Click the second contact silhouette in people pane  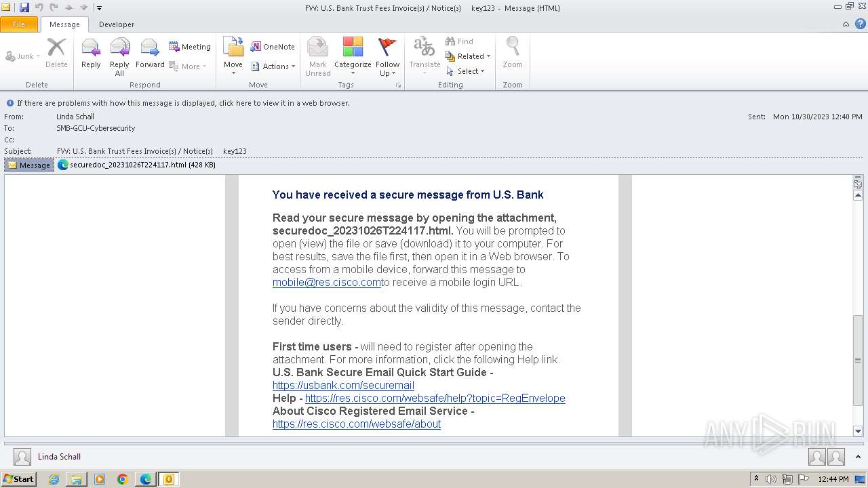coord(836,457)
